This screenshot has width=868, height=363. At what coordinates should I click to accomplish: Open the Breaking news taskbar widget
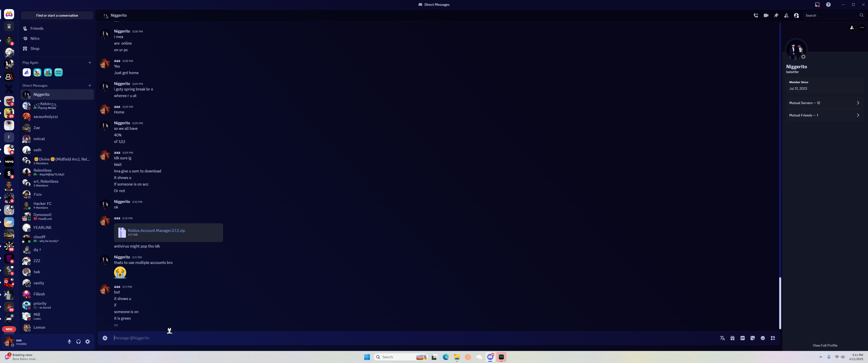[x=21, y=357]
